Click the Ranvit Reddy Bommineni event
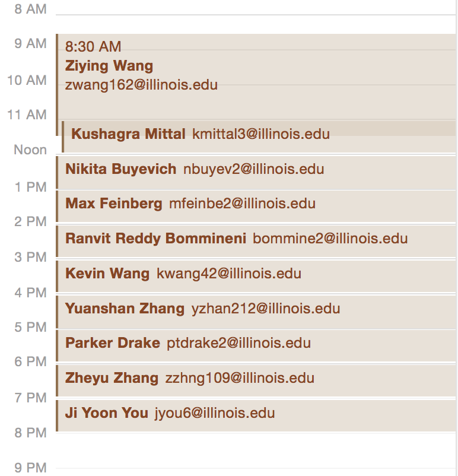The image size is (458, 476). 155,239
